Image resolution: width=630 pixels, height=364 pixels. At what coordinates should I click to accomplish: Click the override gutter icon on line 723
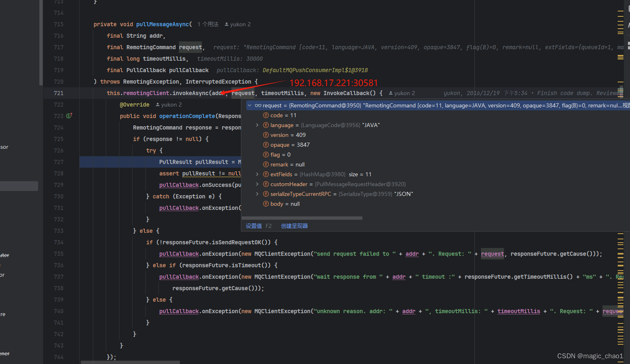pyautogui.click(x=69, y=116)
